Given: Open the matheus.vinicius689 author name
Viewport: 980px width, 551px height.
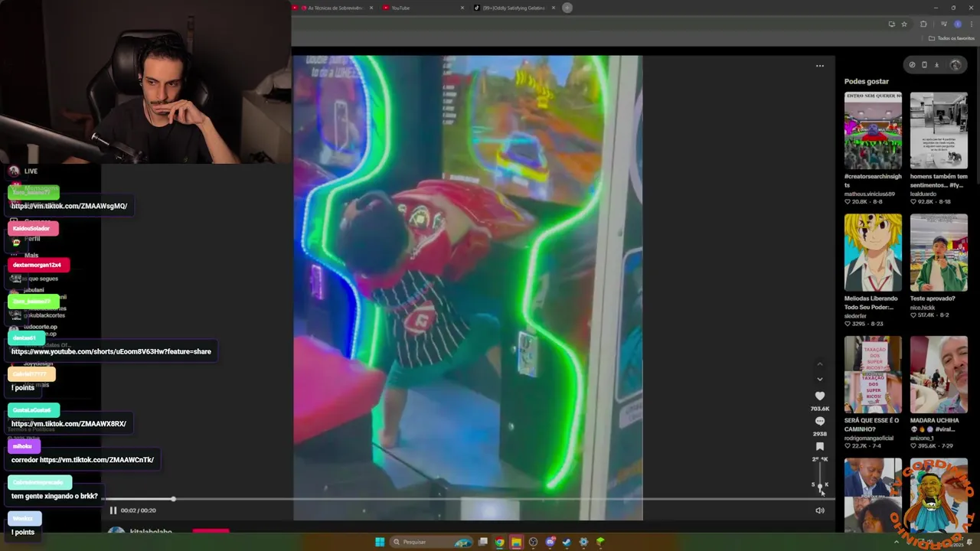Looking at the screenshot, I should pos(870,194).
